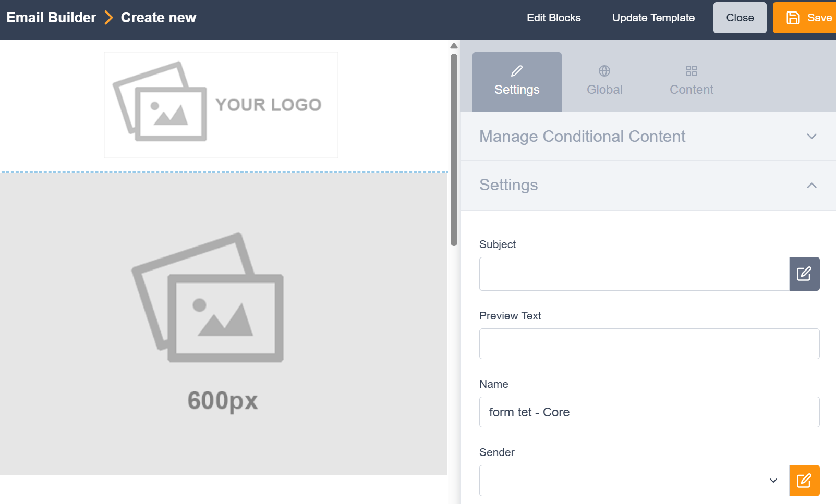Select the Settings tab label

coord(517,90)
